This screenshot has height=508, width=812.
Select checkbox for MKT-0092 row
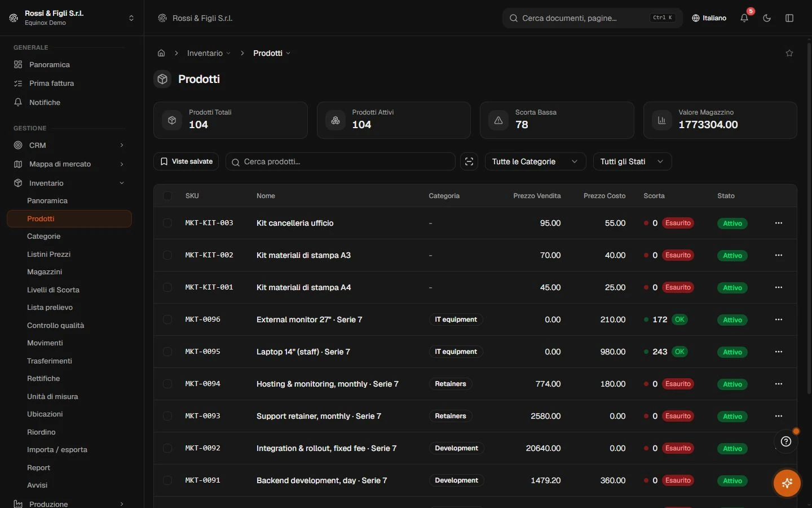tap(167, 448)
